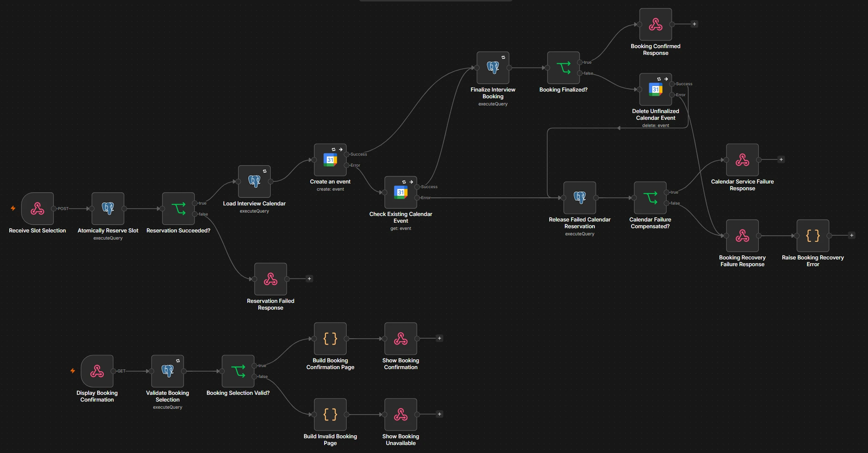Open the Release Failed Calendar Reservation node
Image resolution: width=868 pixels, height=453 pixels.
pos(580,198)
